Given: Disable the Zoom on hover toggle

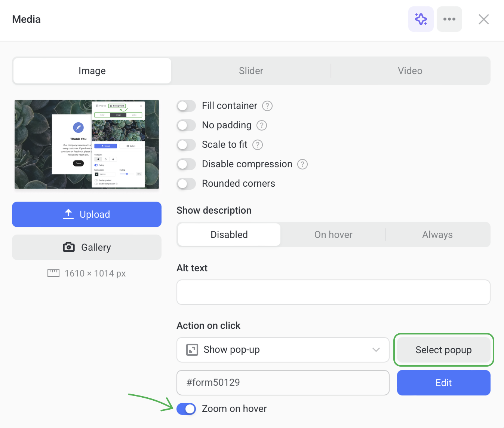Looking at the screenshot, I should [186, 409].
